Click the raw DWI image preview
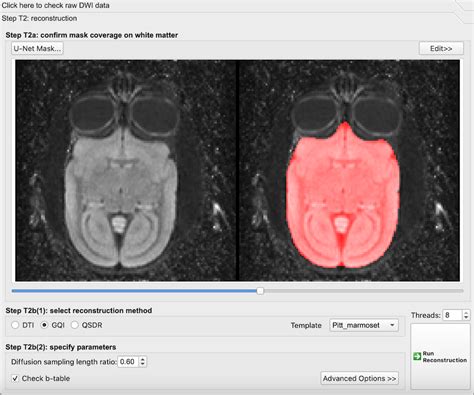 point(126,170)
